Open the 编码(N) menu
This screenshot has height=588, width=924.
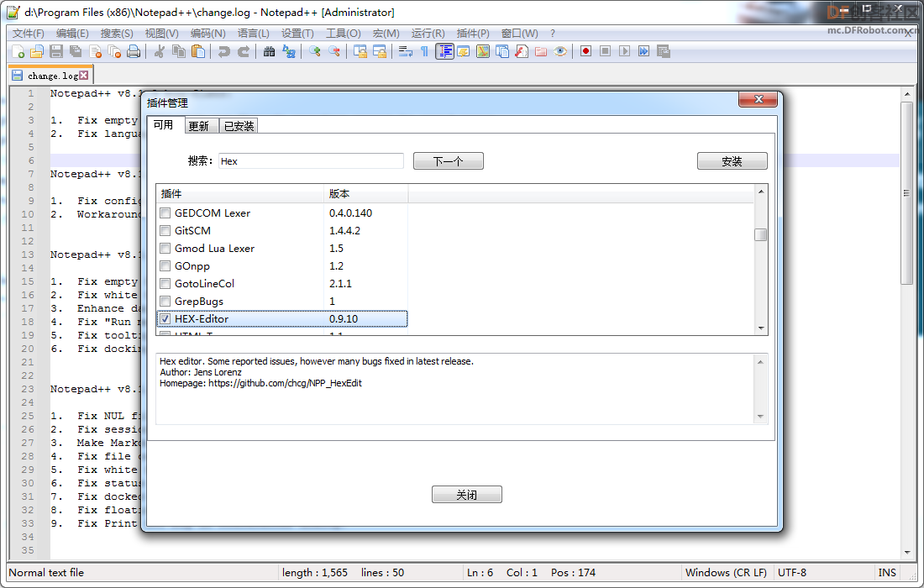(208, 34)
